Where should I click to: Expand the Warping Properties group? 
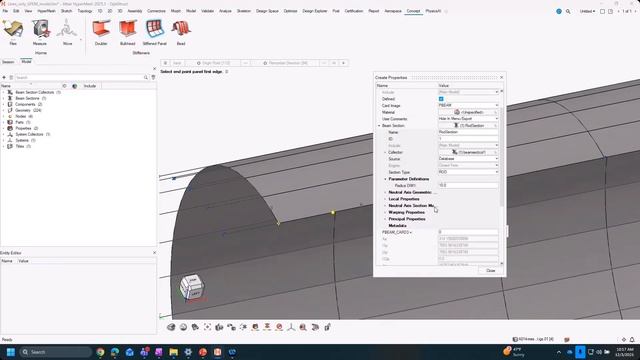click(x=385, y=213)
